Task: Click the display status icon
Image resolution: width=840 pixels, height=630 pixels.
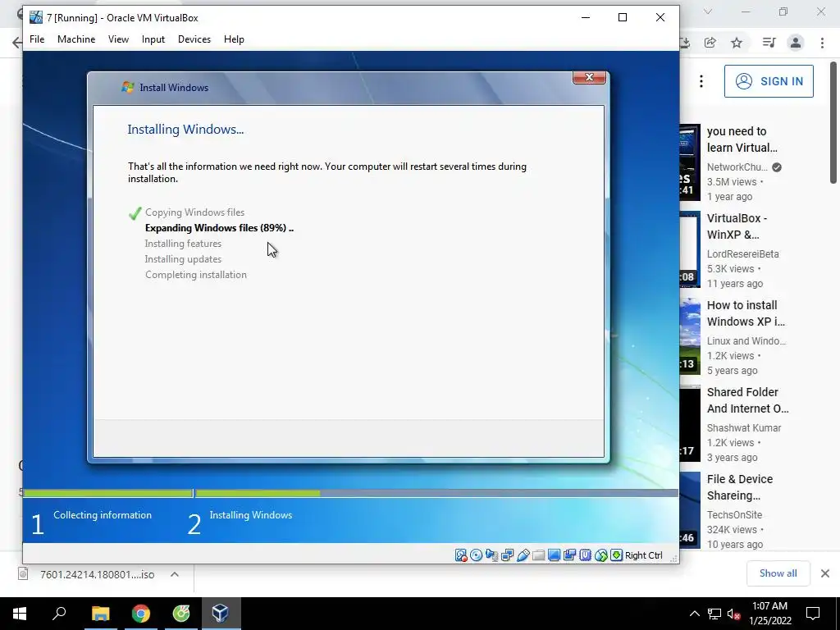Action: pyautogui.click(x=554, y=555)
